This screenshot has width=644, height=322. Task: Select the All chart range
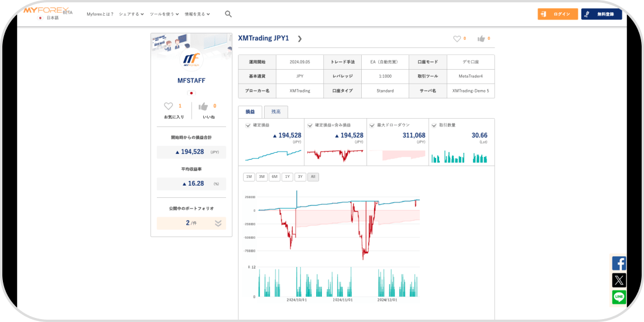click(x=313, y=177)
